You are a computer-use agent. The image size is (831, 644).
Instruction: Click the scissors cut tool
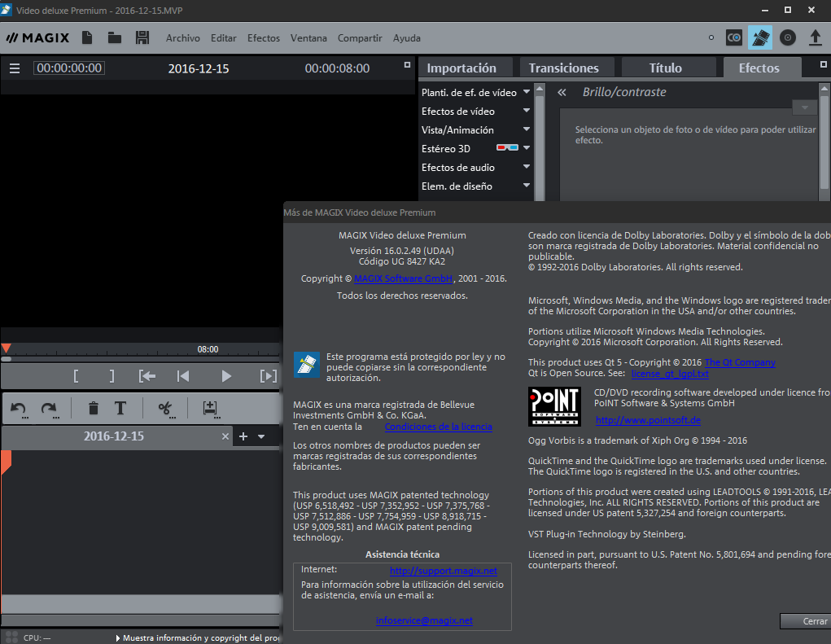click(165, 409)
